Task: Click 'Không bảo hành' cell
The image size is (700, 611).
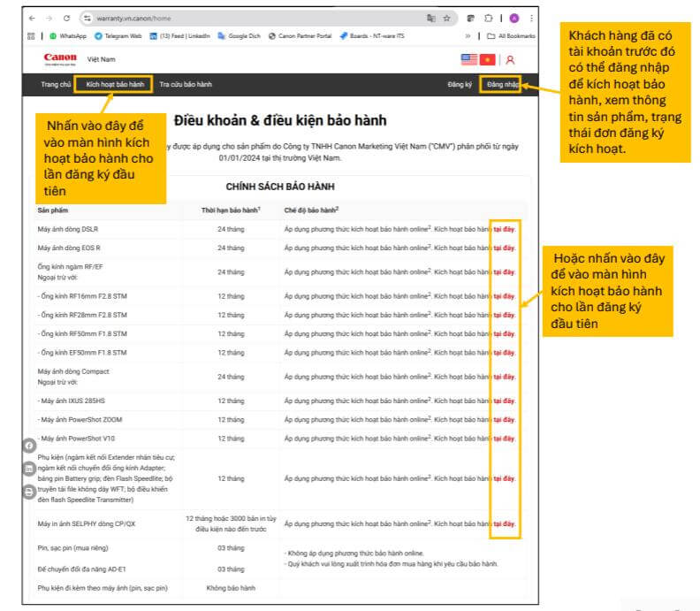Action: (231, 588)
